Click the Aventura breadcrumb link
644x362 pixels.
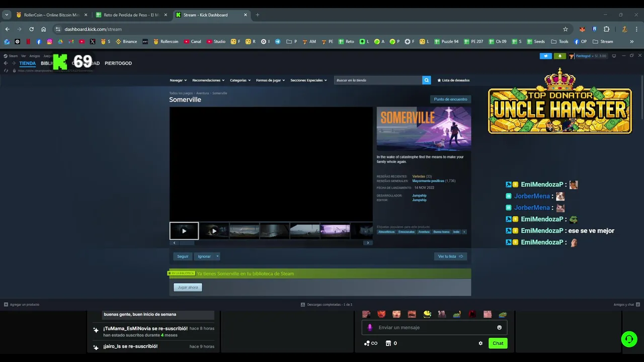coord(202,93)
